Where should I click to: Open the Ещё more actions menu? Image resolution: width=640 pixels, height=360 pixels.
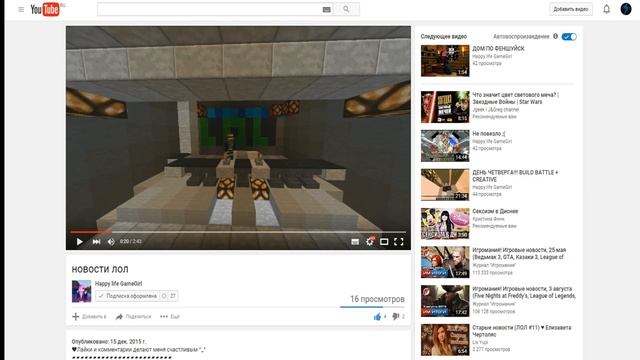pos(170,317)
